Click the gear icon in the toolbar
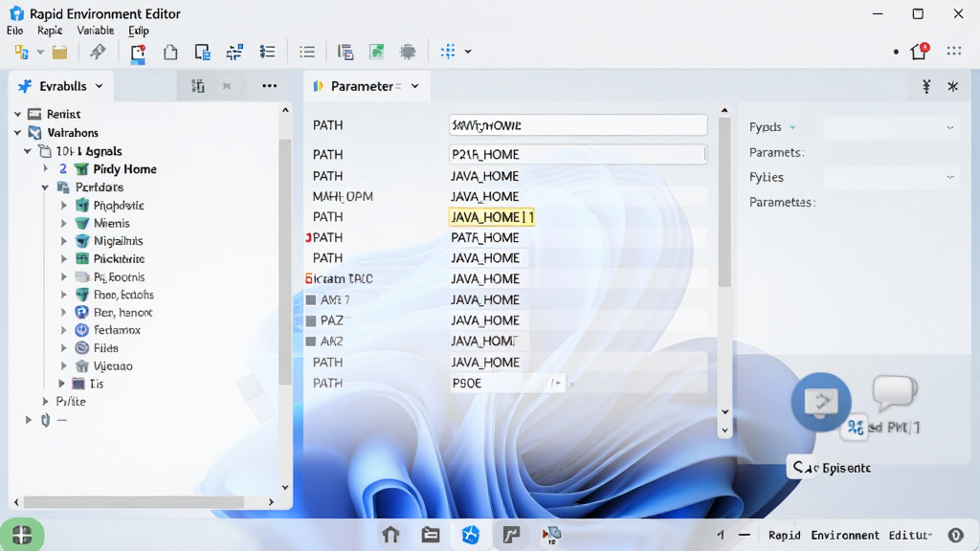This screenshot has height=551, width=980. [408, 52]
